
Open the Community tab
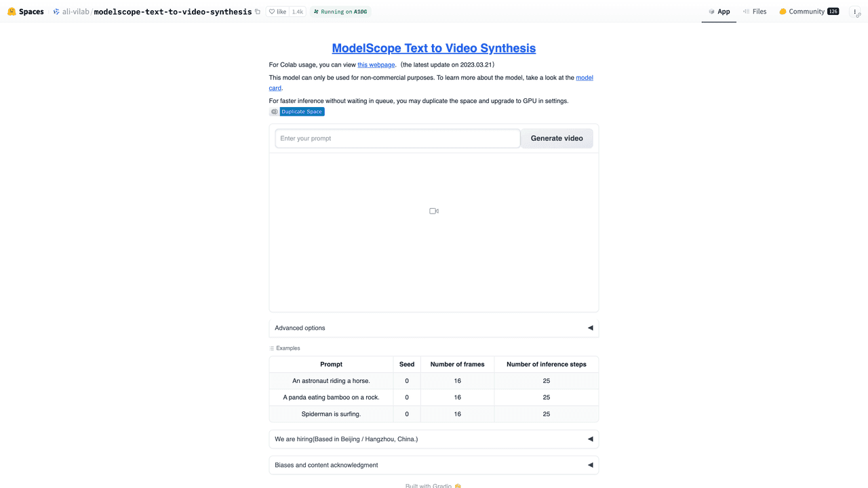tap(808, 12)
